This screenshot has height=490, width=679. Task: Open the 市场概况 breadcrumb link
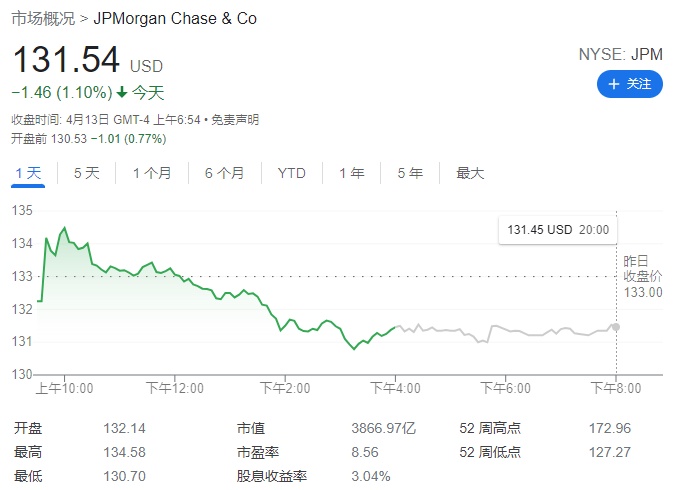43,19
